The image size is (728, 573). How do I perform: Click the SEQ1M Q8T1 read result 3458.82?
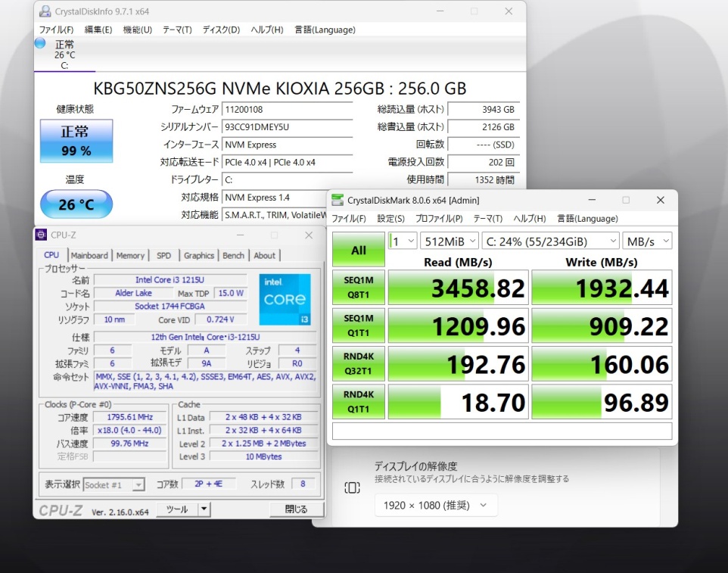459,288
